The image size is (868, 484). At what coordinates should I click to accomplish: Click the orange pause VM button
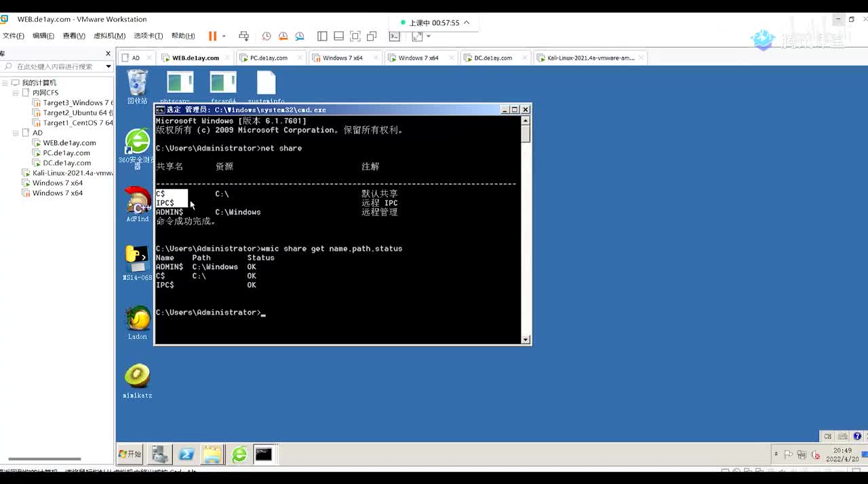[x=212, y=36]
